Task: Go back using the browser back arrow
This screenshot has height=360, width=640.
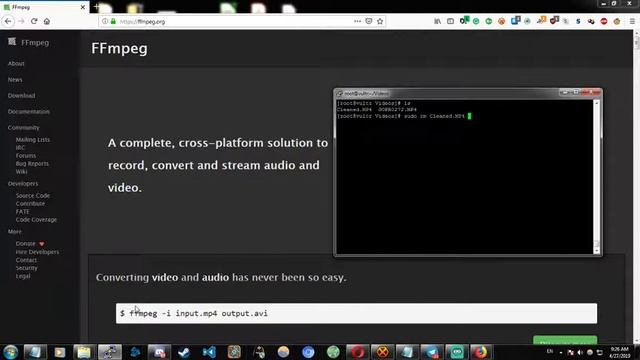Action: [x=8, y=21]
